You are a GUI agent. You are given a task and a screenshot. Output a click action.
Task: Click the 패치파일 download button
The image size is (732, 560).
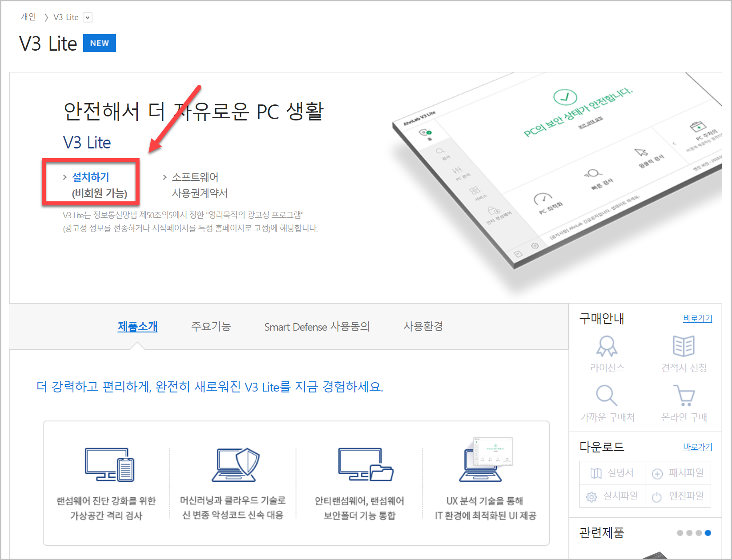coord(678,473)
